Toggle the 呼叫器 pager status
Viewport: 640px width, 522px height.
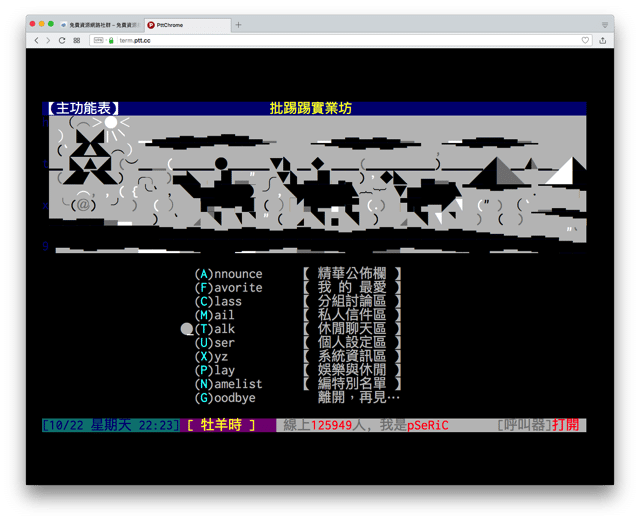point(538,425)
